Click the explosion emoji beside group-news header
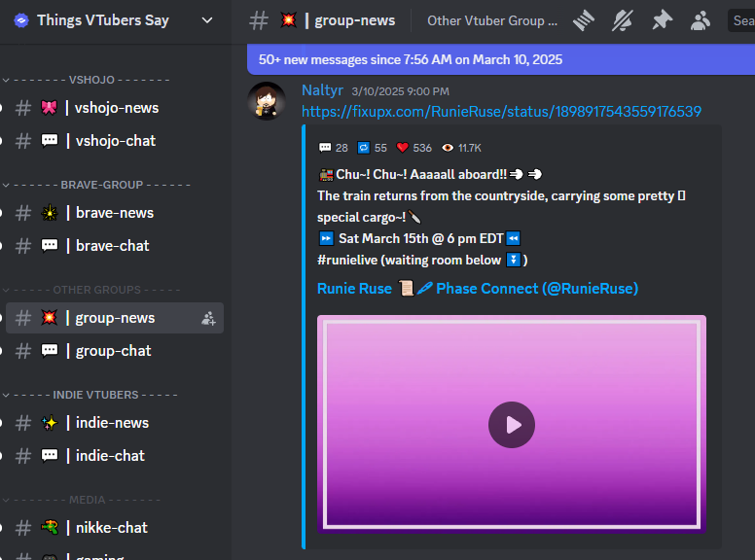 (x=288, y=20)
